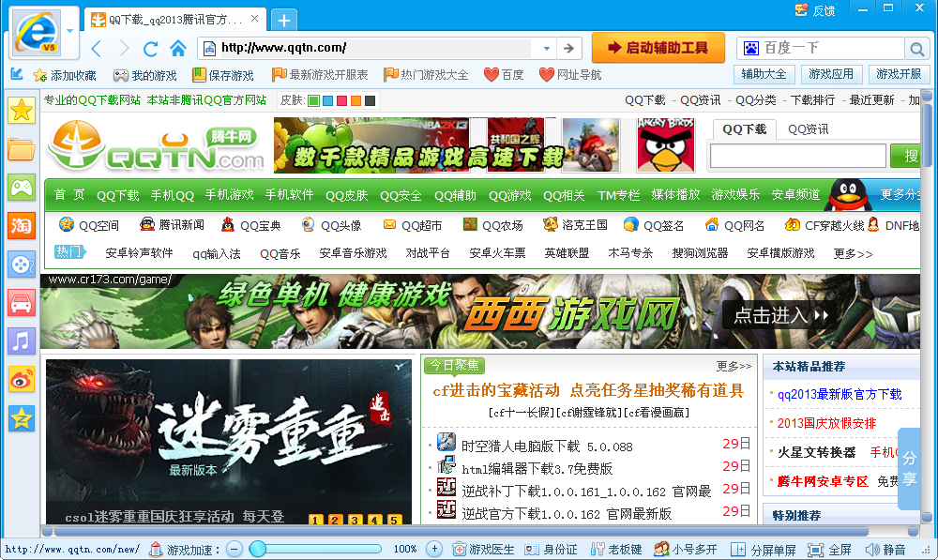Select slide 3 of the game banner

click(x=355, y=520)
